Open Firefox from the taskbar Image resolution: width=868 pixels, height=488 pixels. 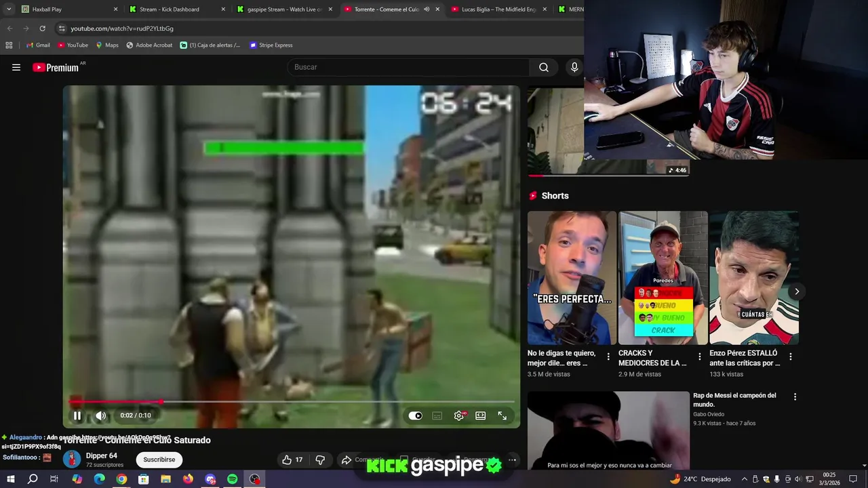188,479
